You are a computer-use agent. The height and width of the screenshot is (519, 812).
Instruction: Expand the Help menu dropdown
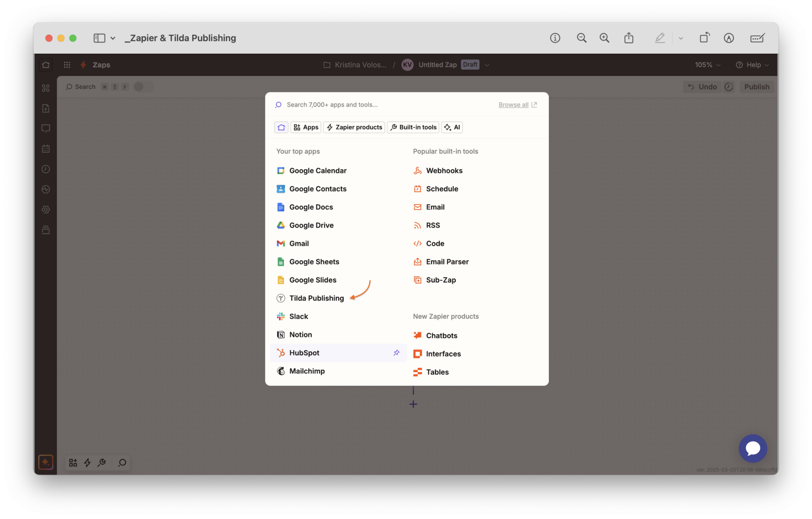click(x=752, y=65)
